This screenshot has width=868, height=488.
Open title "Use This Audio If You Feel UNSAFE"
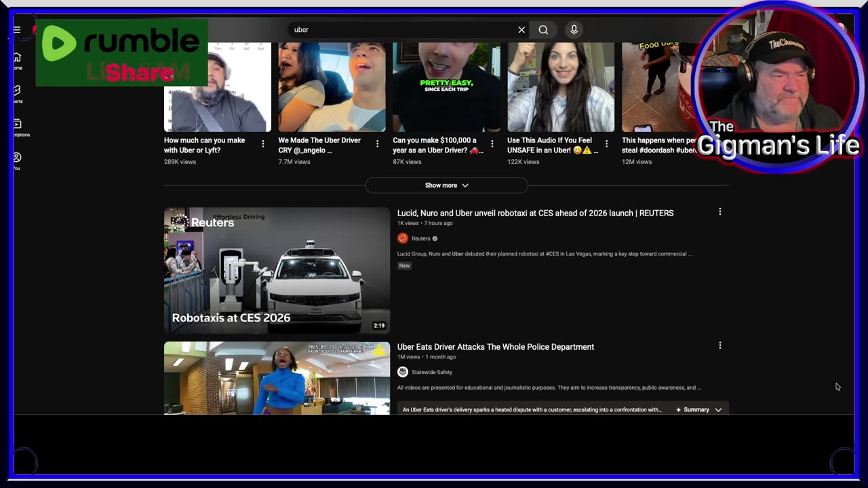pyautogui.click(x=552, y=145)
